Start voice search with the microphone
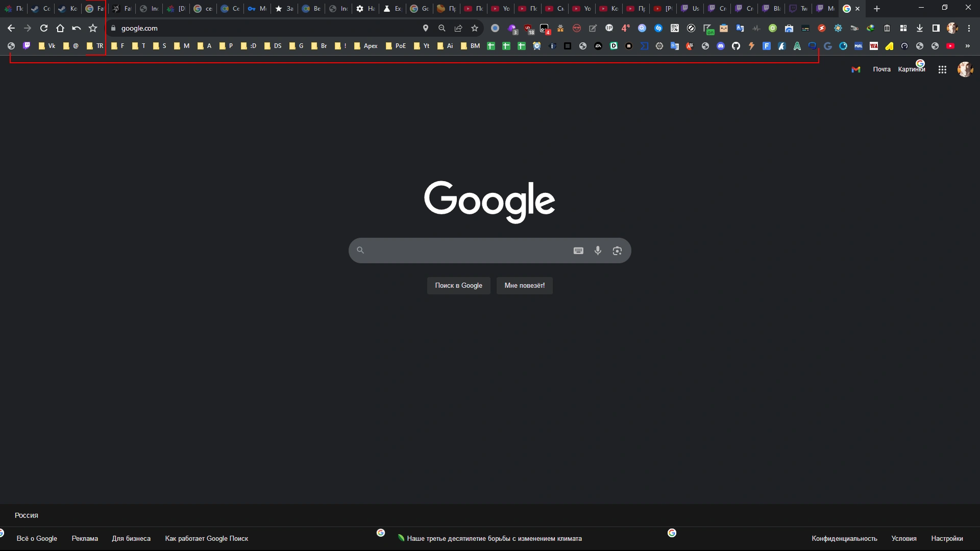The image size is (980, 551). tap(598, 251)
